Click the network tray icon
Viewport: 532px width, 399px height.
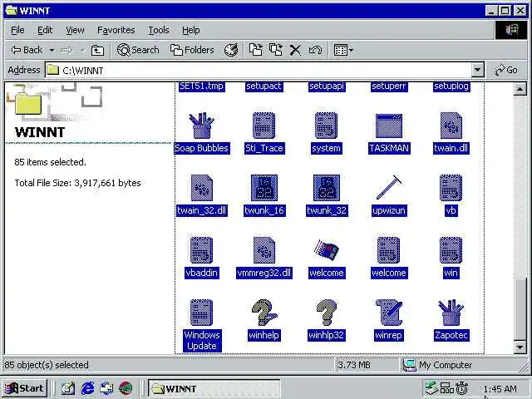(447, 388)
